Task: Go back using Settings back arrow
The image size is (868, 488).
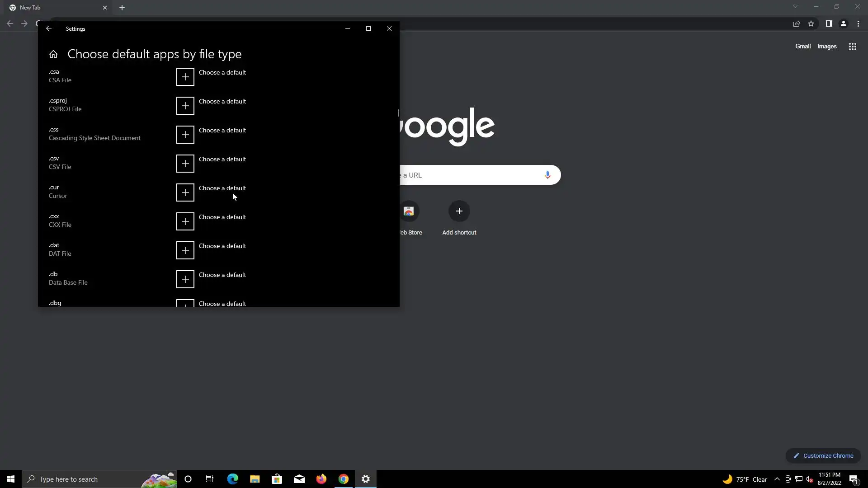Action: coord(49,28)
